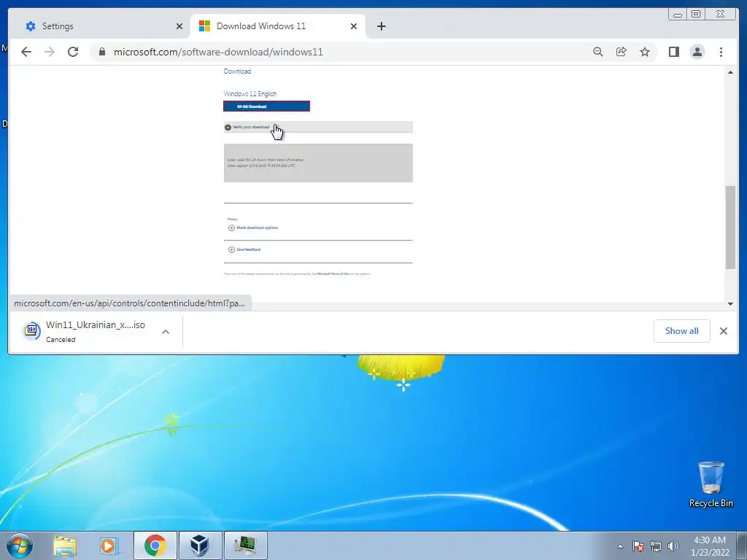
Task: Go back to the previous page
Action: click(26, 52)
